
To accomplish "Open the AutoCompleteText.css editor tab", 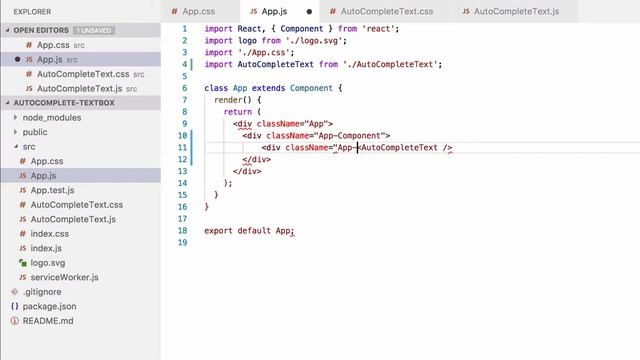I will (387, 11).
